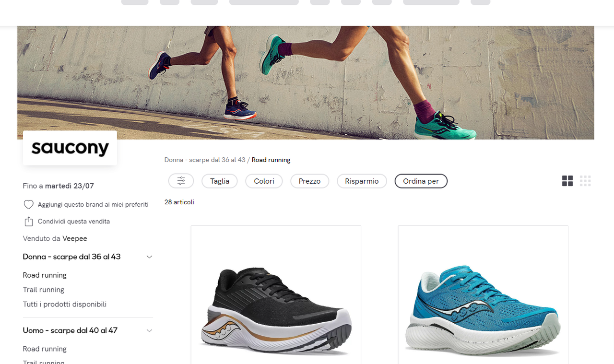Open breadcrumb Donna - scarpe dal 36 al 43

[x=205, y=160]
